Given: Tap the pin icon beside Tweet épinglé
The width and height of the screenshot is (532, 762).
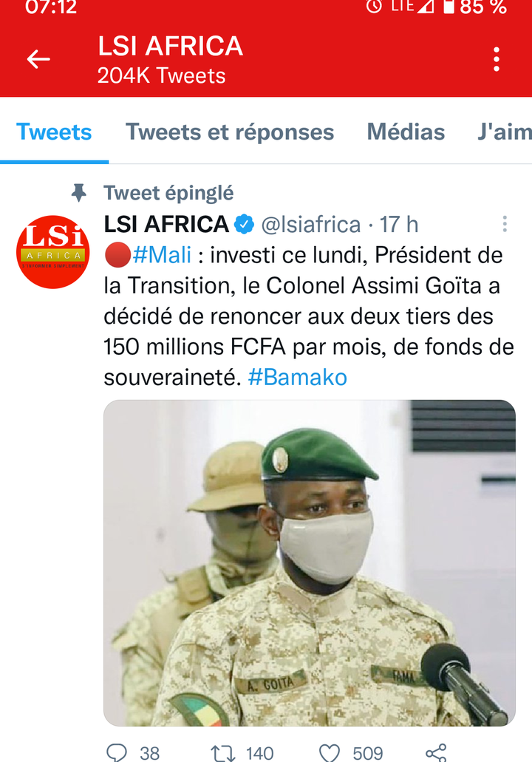Looking at the screenshot, I should (x=79, y=193).
